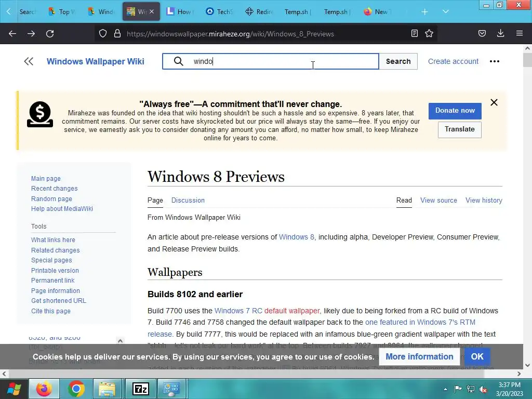Click the wiki Search button

398,61
